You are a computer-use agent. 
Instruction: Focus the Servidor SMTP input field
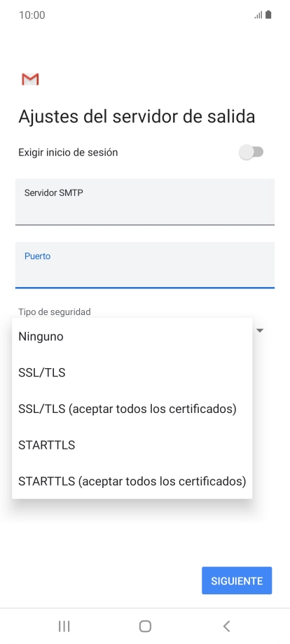point(144,202)
